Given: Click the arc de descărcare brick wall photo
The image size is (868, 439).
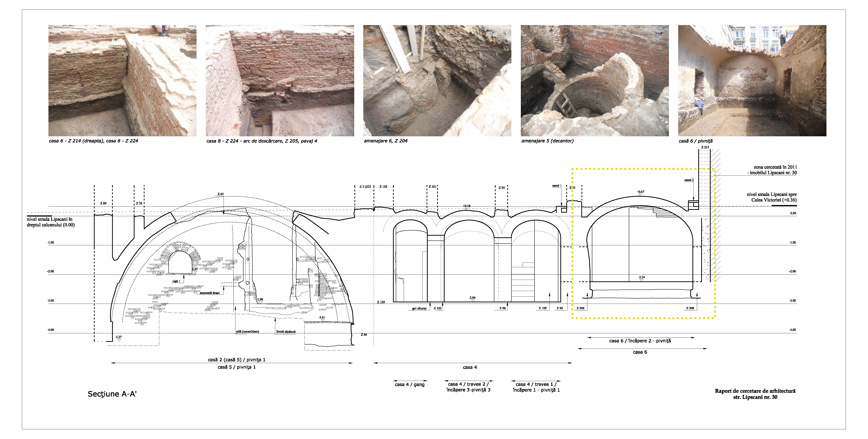Looking at the screenshot, I should 280,80.
